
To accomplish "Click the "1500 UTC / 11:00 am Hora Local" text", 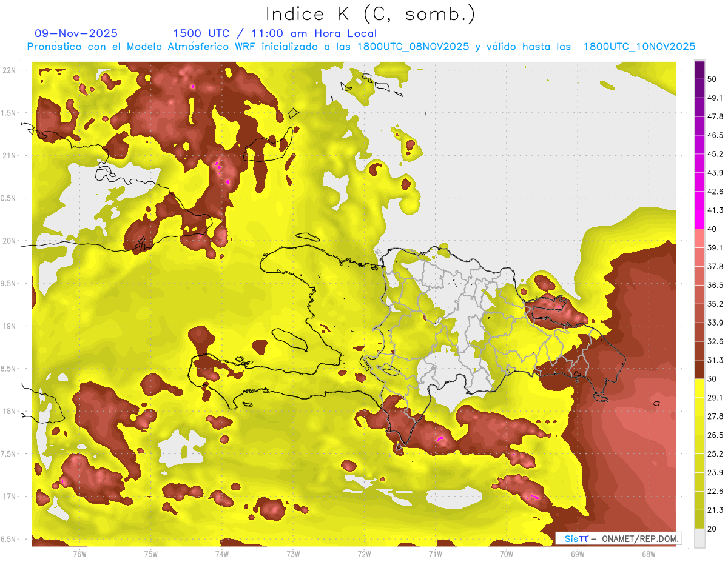I will pyautogui.click(x=275, y=33).
